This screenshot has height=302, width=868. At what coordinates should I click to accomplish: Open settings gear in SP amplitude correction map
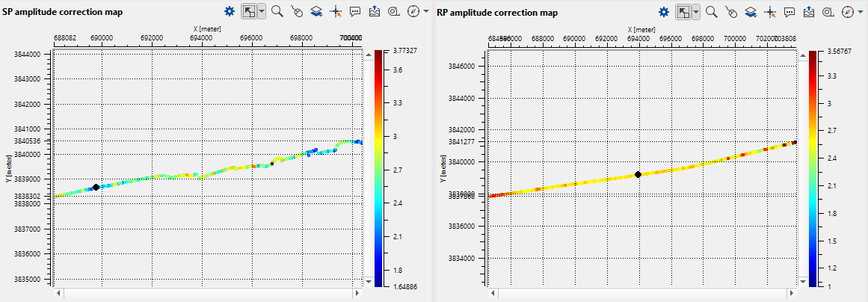click(x=230, y=12)
